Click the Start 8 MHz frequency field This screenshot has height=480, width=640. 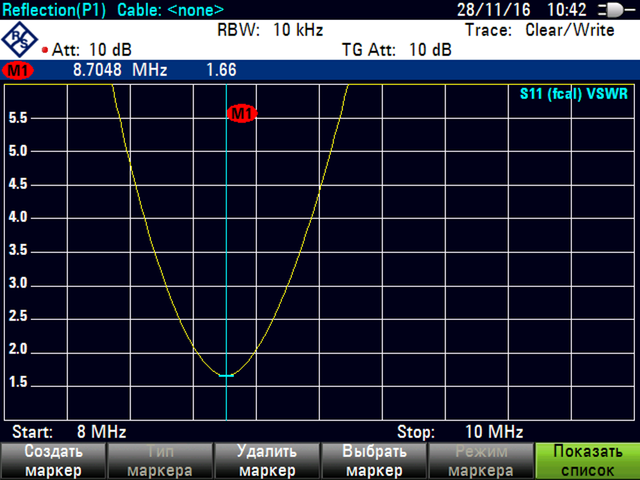point(69,432)
